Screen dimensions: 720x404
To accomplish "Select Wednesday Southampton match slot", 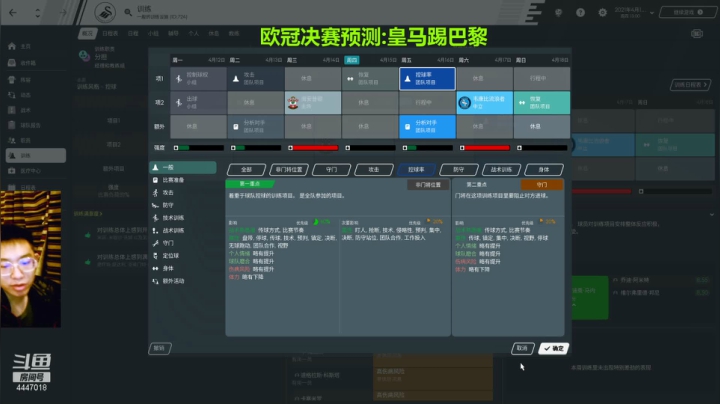I will (313, 102).
